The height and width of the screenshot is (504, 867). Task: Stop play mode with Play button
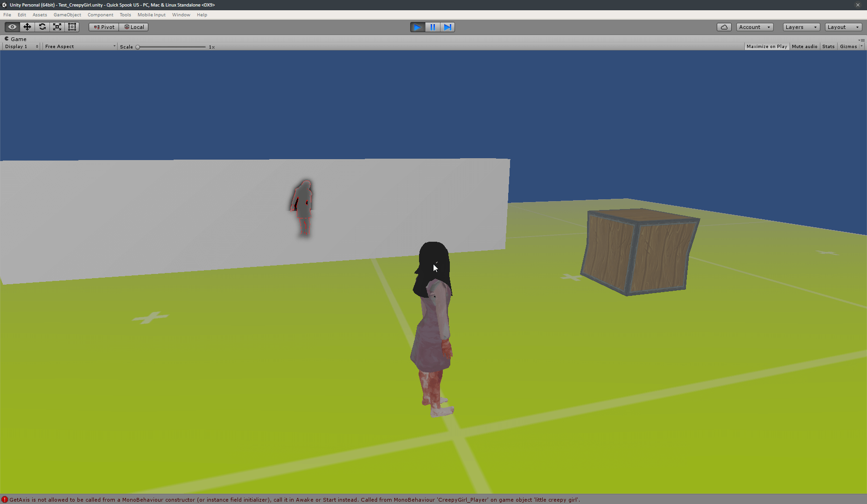[x=418, y=27]
